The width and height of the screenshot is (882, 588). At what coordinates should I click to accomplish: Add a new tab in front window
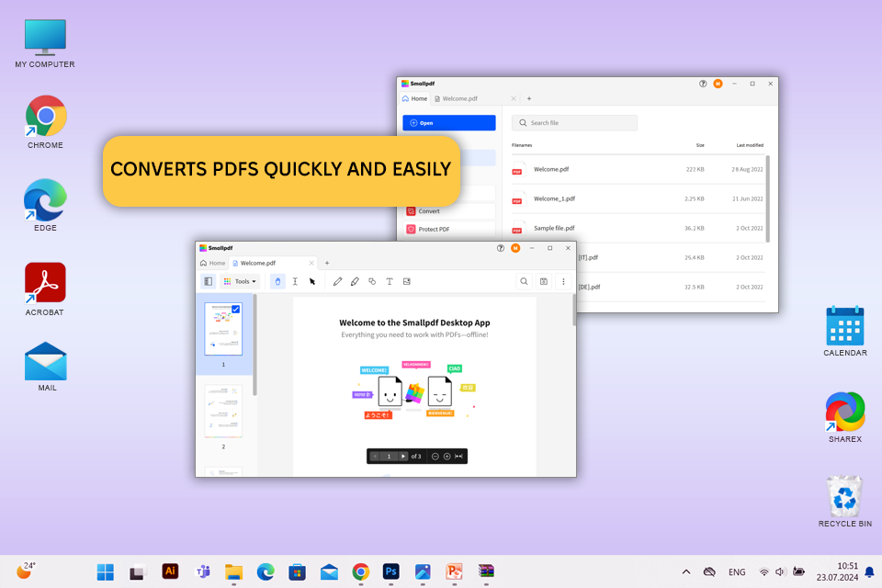(x=327, y=263)
